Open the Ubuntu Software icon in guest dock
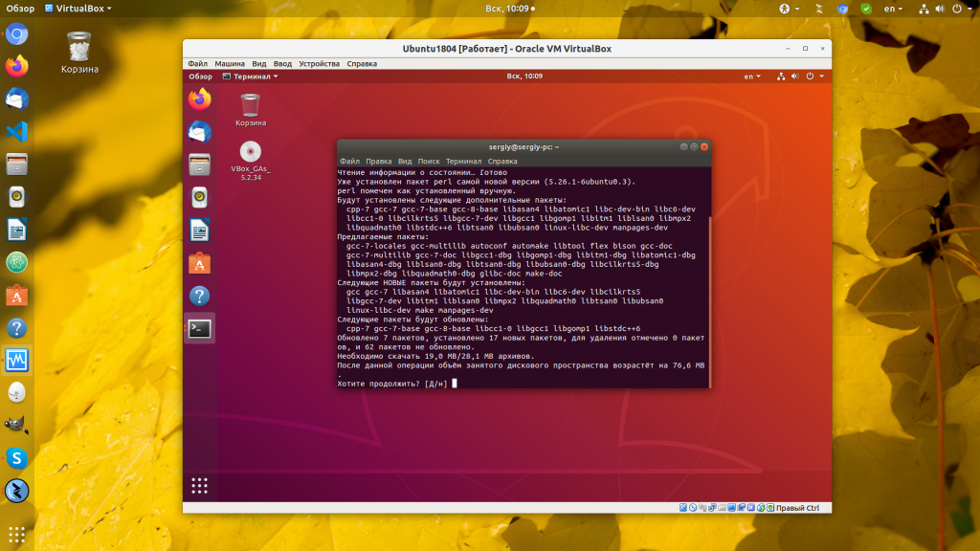The height and width of the screenshot is (551, 980). pos(199,263)
